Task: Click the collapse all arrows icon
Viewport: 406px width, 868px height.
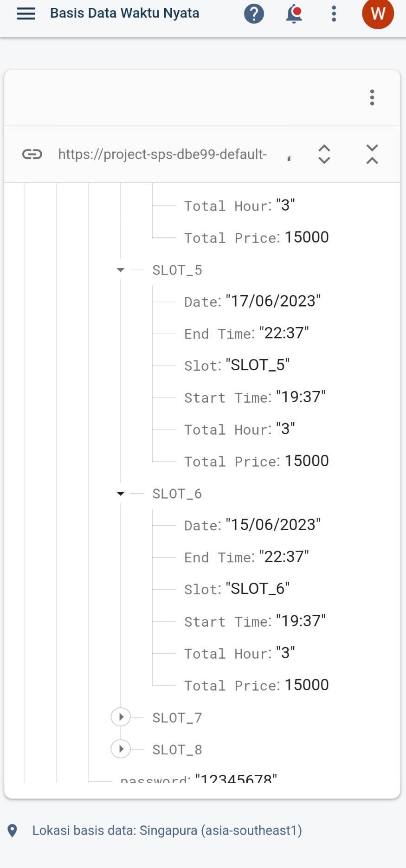Action: coord(372,154)
